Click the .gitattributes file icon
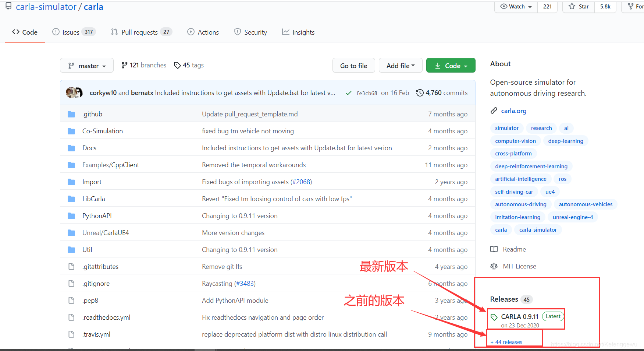 71,267
